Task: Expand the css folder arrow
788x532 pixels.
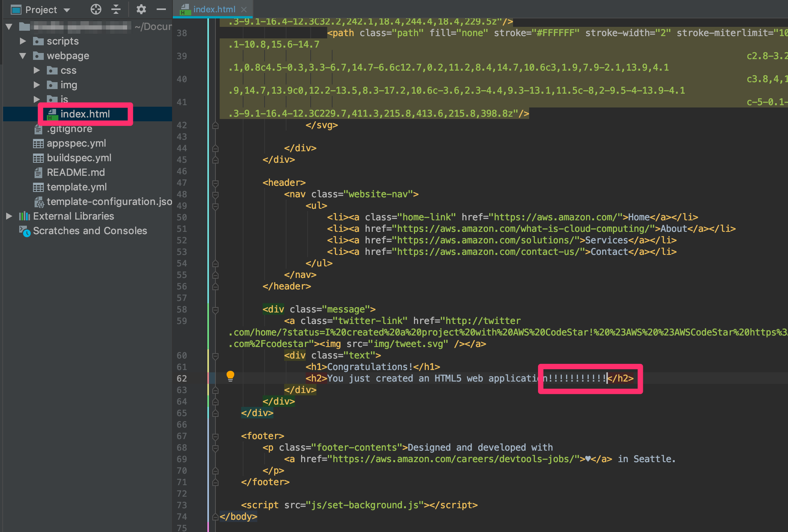Action: [37, 70]
